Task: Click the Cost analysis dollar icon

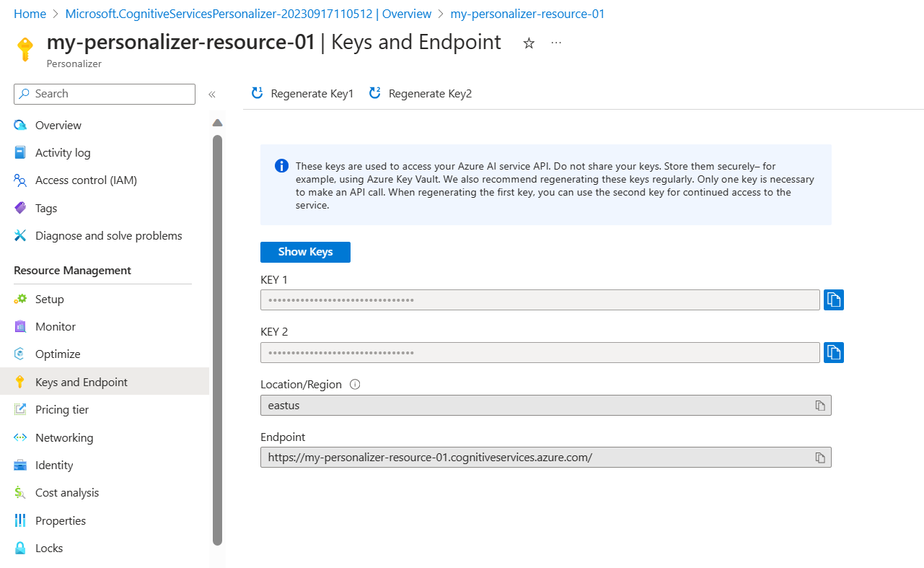Action: point(20,493)
